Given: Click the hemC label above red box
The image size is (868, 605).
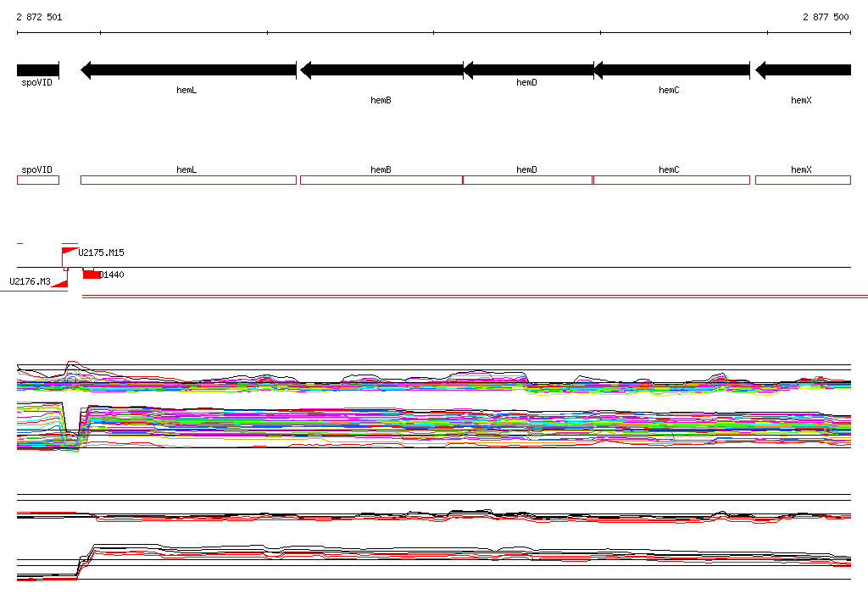Looking at the screenshot, I should point(669,170).
